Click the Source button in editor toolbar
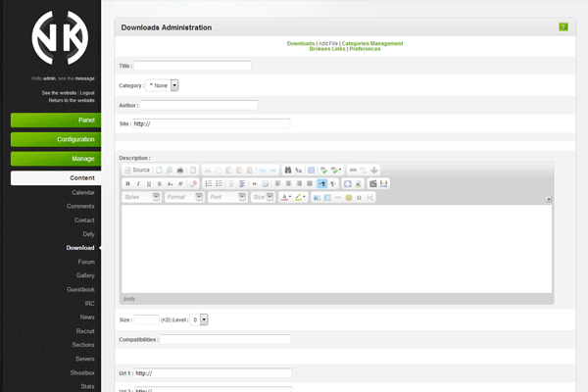 [x=137, y=170]
